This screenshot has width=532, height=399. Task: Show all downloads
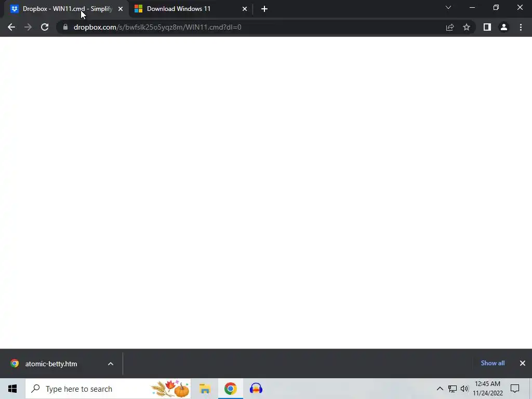(493, 363)
